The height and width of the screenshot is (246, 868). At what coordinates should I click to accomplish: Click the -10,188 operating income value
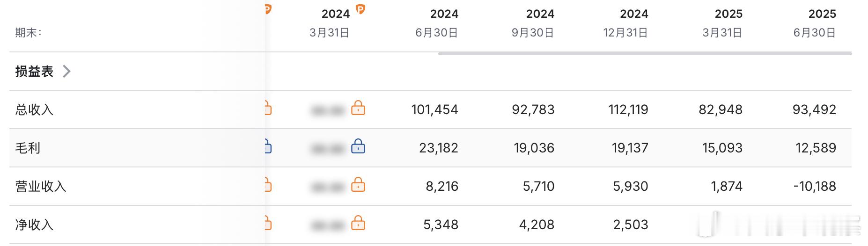[815, 187]
